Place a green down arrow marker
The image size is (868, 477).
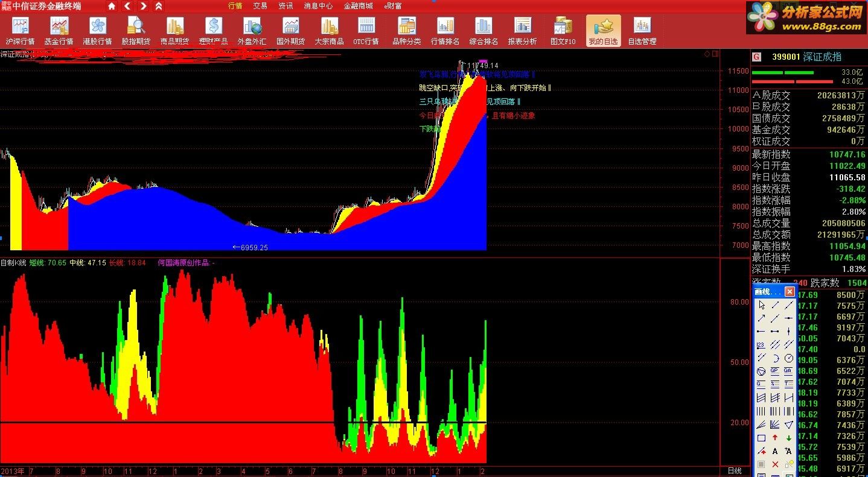(x=789, y=438)
